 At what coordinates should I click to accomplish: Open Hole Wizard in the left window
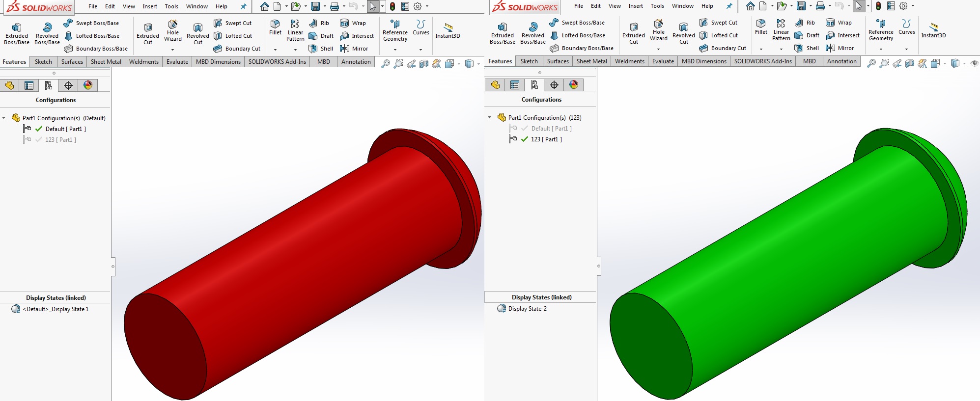172,30
